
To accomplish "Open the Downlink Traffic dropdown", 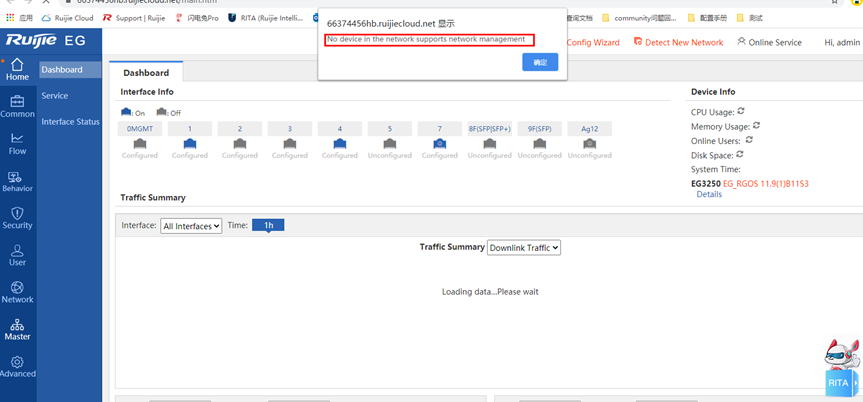I will [x=523, y=248].
